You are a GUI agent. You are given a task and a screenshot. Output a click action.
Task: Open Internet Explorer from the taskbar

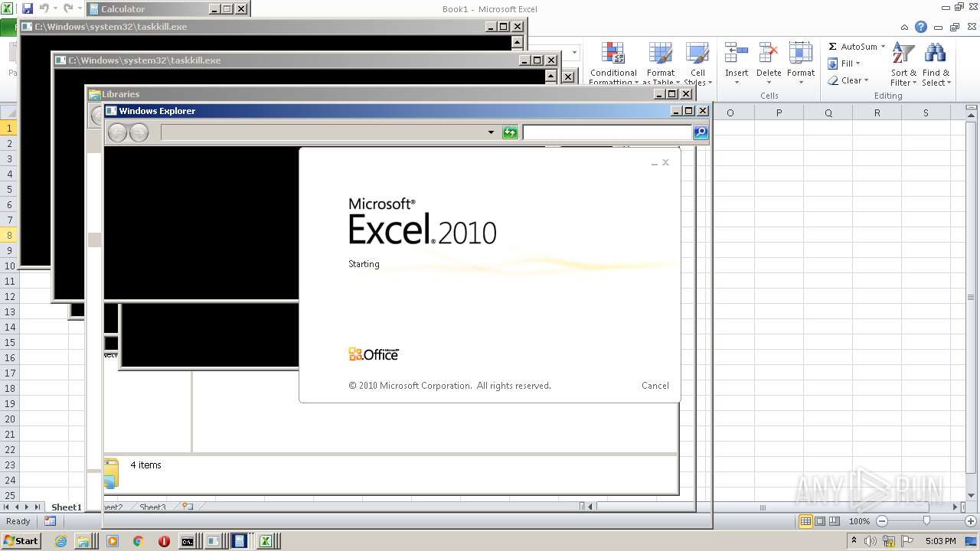61,541
